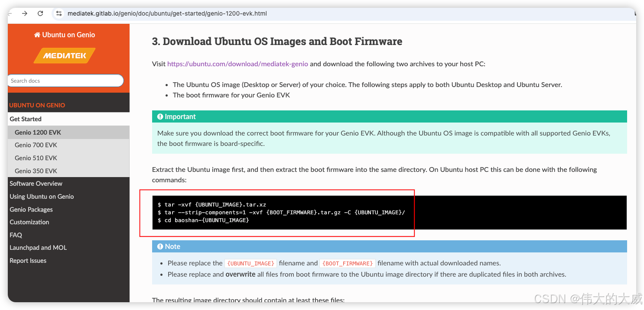Click the MediaTek logo
644x310 pixels.
pos(65,55)
